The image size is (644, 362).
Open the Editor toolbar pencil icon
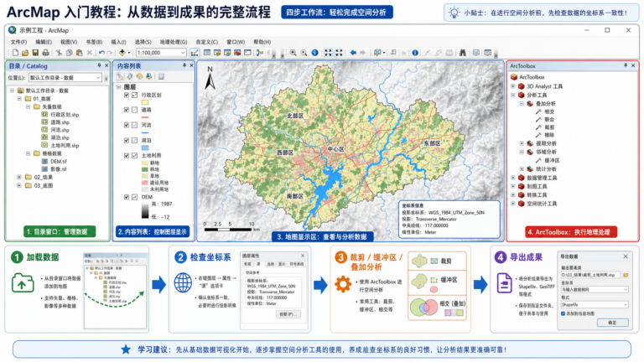pos(195,53)
